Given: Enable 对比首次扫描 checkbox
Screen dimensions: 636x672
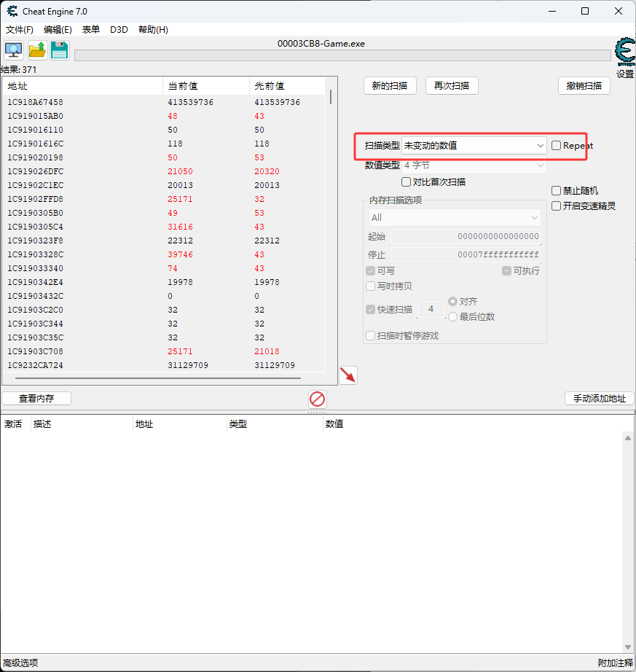Looking at the screenshot, I should 406,181.
